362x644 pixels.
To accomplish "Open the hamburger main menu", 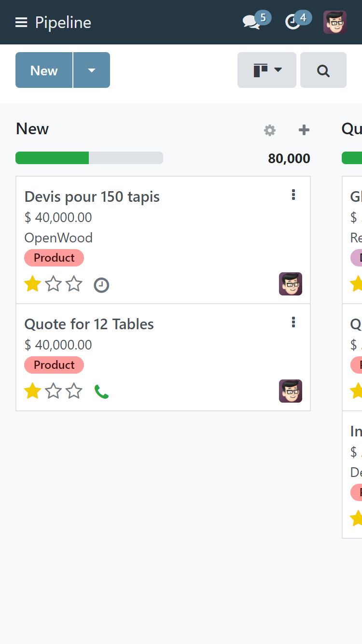I will coord(21,22).
